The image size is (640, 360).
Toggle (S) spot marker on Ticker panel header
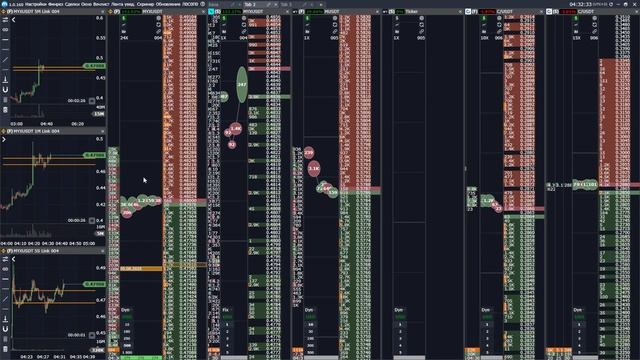tap(391, 11)
